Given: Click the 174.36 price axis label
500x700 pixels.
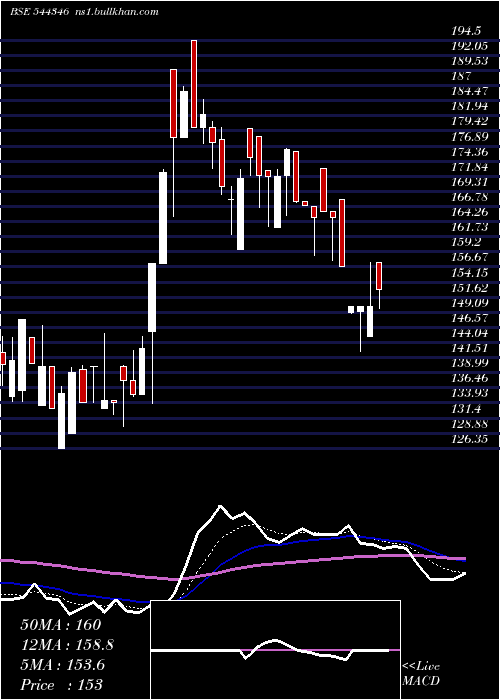Looking at the screenshot, I should pyautogui.click(x=469, y=152).
